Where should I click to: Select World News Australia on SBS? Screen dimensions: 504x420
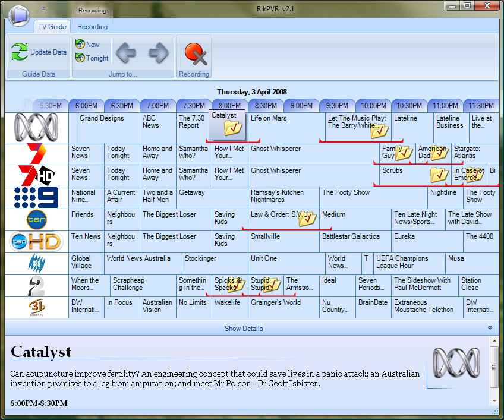pyautogui.click(x=143, y=264)
